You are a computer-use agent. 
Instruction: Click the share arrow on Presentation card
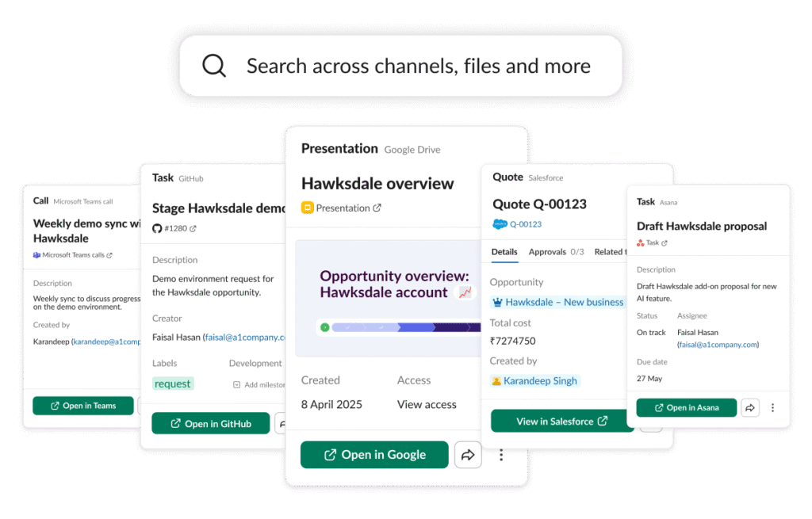point(468,455)
